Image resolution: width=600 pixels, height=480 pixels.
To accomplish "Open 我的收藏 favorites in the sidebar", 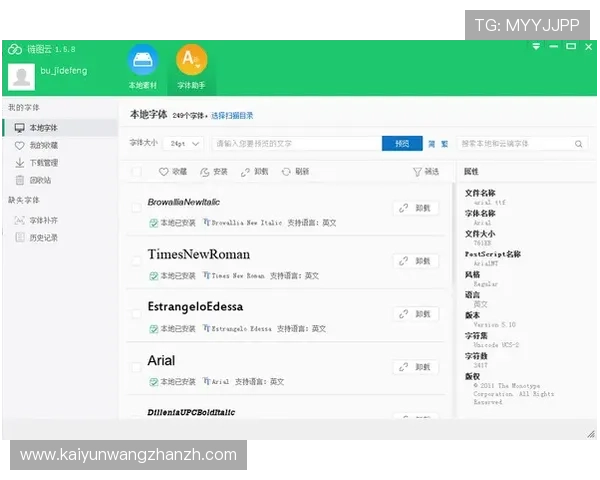I will pos(36,145).
